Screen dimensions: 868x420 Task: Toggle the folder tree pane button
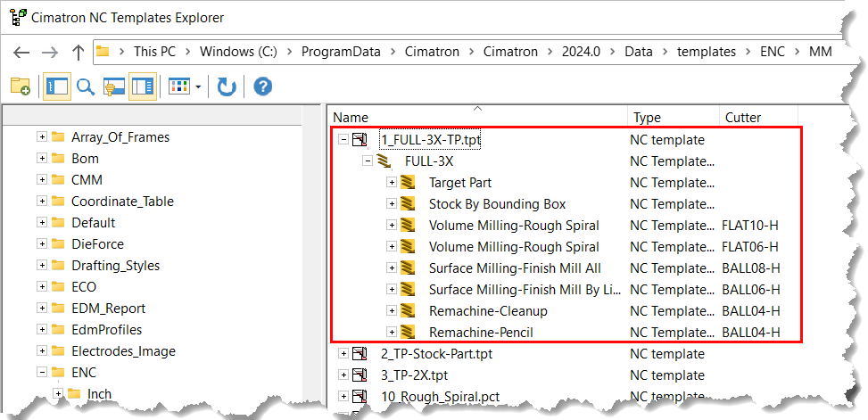pos(57,86)
